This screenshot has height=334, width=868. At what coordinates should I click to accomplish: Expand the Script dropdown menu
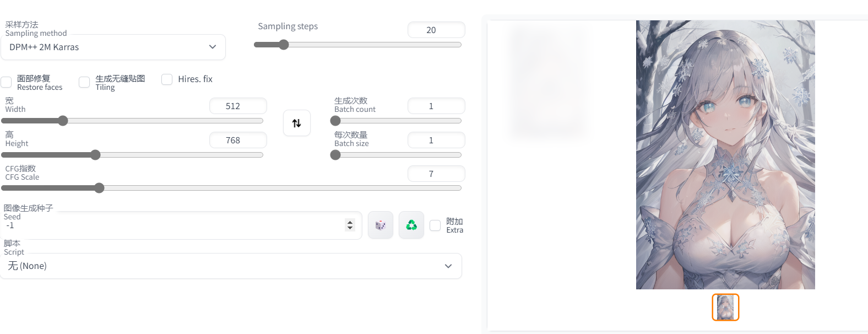pyautogui.click(x=230, y=266)
